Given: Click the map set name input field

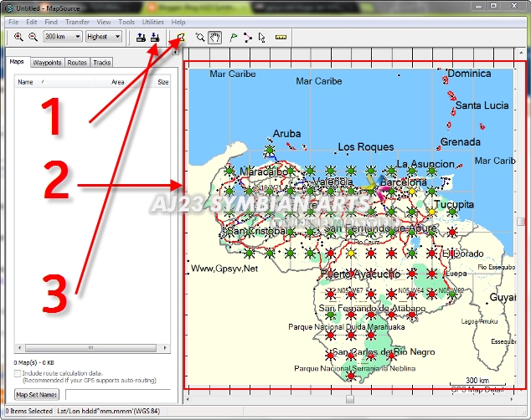Looking at the screenshot, I should 118,395.
